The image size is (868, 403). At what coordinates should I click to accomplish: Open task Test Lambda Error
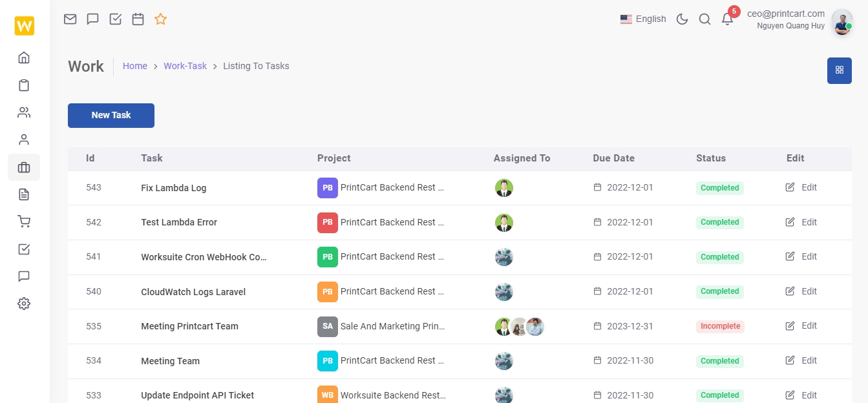(x=179, y=222)
